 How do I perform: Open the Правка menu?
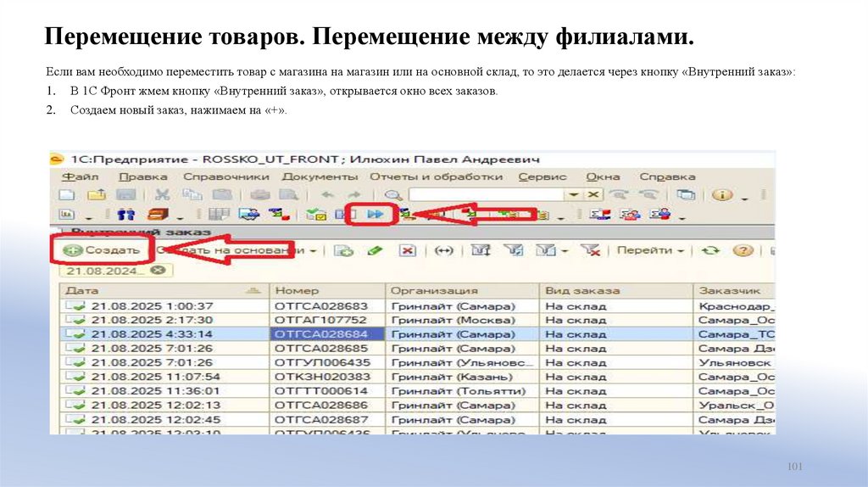click(x=142, y=176)
